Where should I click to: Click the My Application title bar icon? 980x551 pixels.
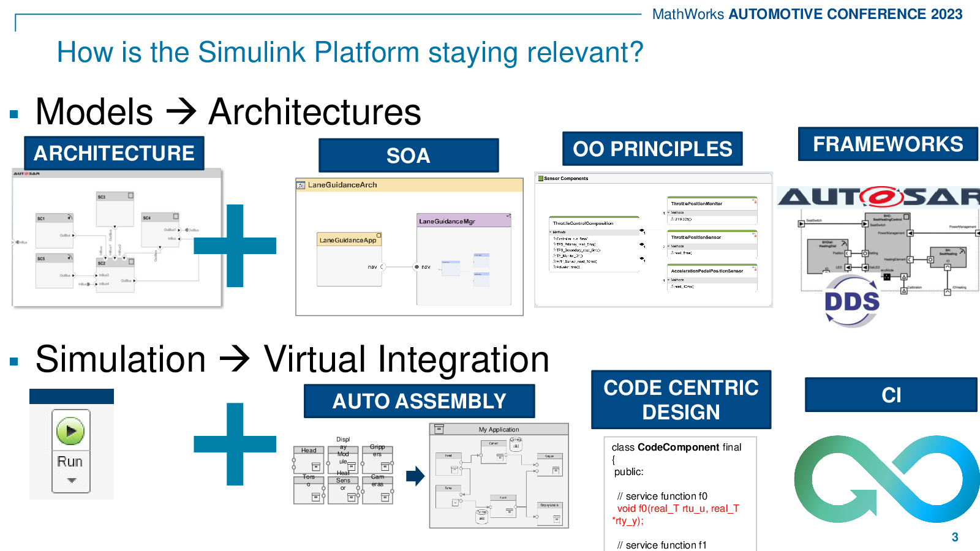(x=439, y=429)
